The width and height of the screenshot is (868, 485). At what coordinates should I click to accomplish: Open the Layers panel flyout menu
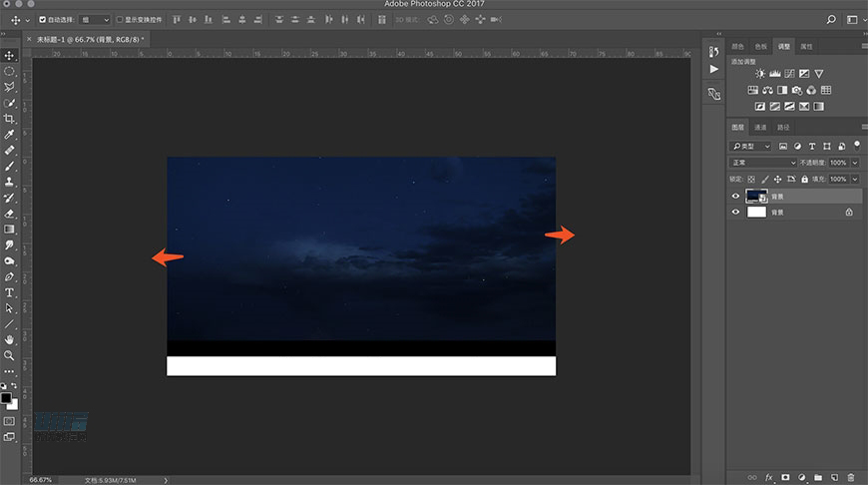coord(864,127)
